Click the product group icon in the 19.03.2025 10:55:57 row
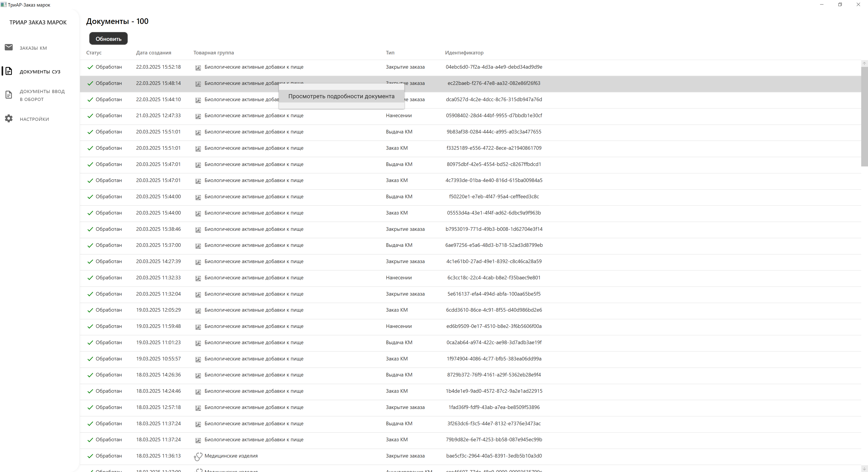The width and height of the screenshot is (868, 472). coord(198,359)
